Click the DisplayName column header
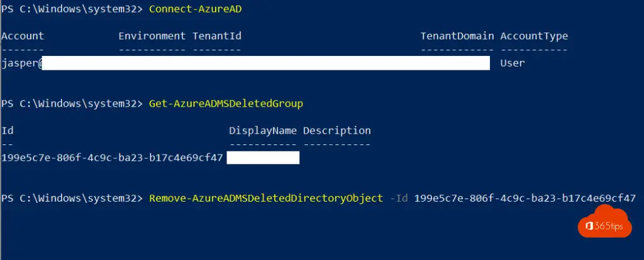The image size is (644, 260). [x=263, y=131]
